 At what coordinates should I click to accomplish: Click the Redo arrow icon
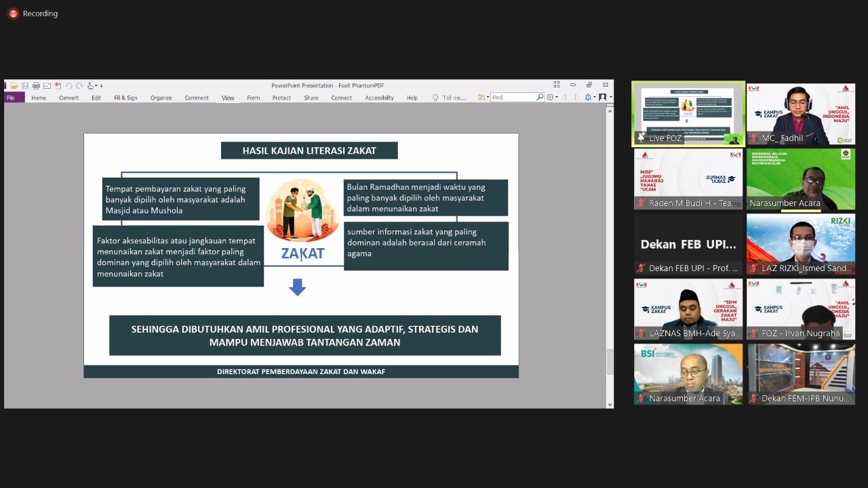pyautogui.click(x=79, y=86)
